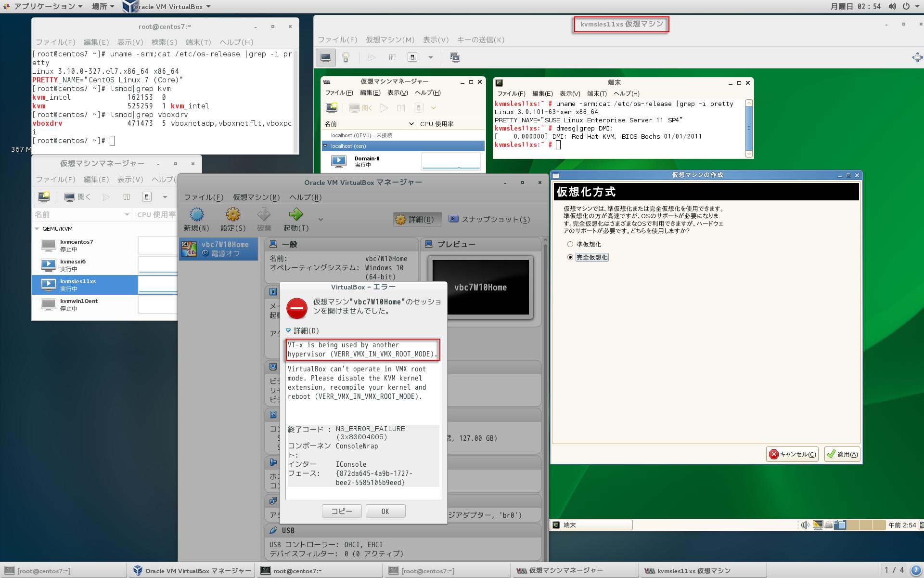Open shutdown dropdown arrow in guest VM Manager
The height and width of the screenshot is (578, 924).
click(434, 108)
